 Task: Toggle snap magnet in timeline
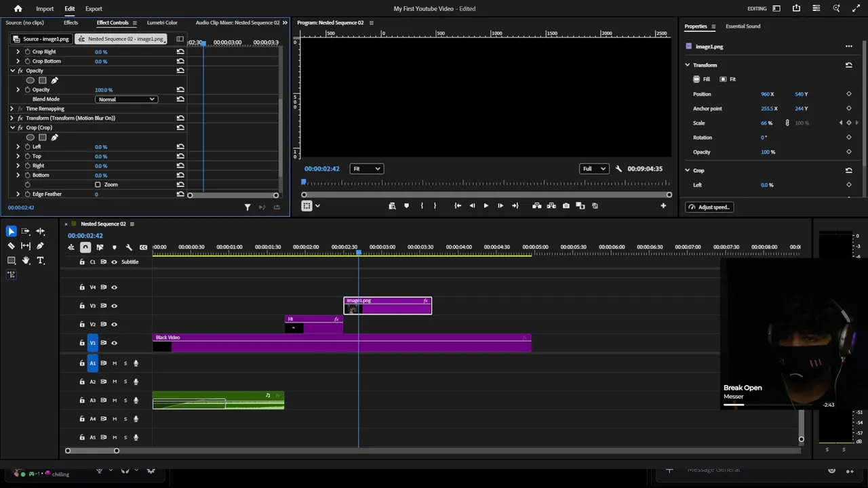[x=85, y=247]
